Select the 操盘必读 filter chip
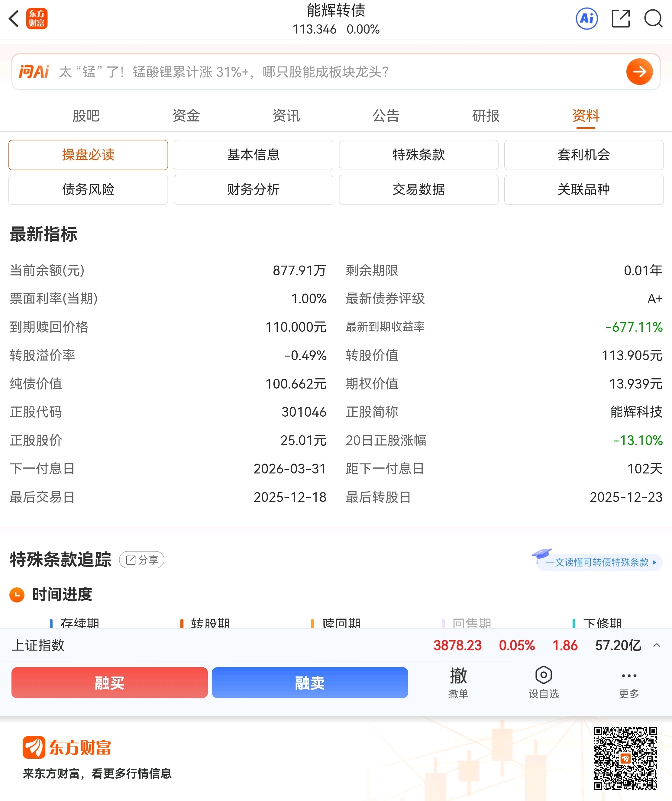672x801 pixels. (x=88, y=155)
